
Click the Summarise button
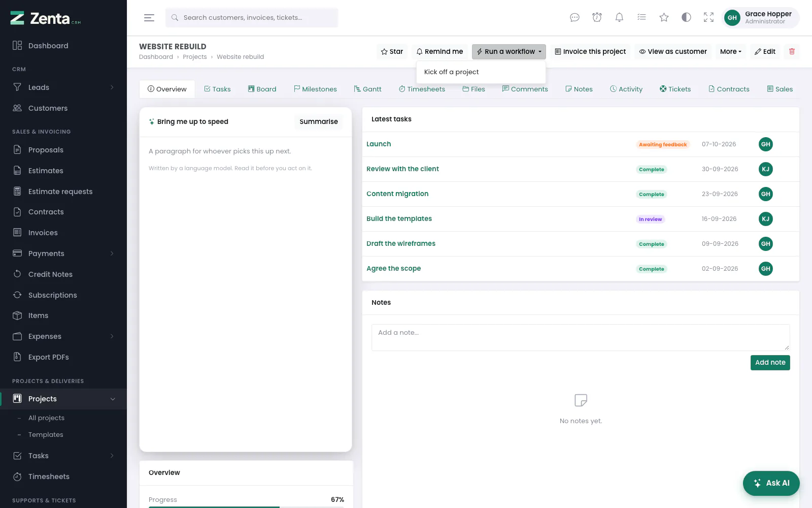point(319,122)
